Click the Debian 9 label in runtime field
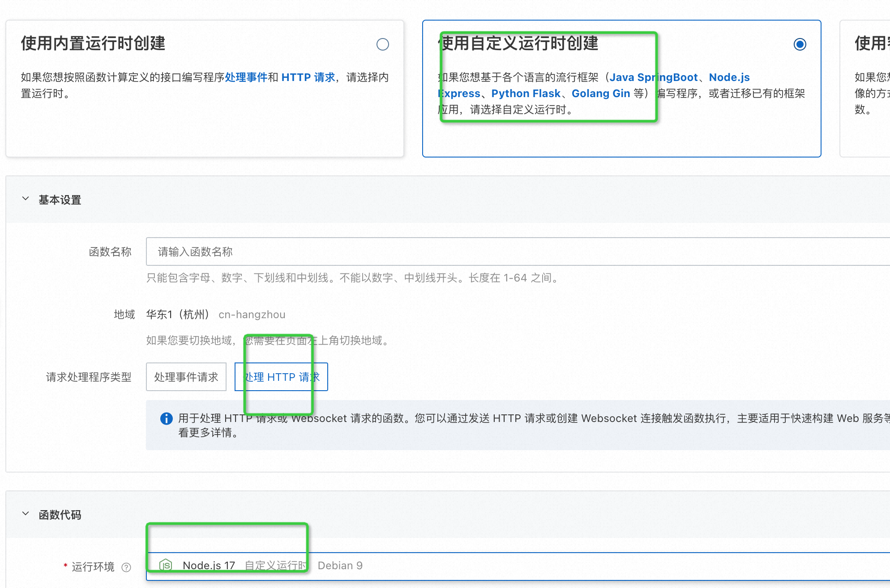This screenshot has width=890, height=588. click(x=340, y=566)
